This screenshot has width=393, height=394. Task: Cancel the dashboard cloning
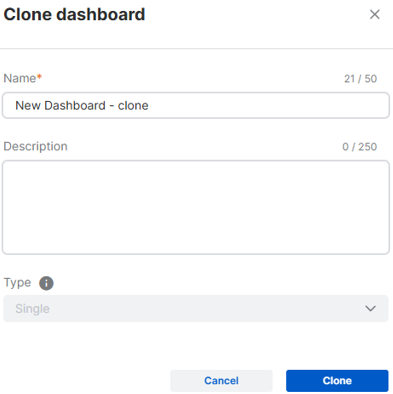click(221, 381)
